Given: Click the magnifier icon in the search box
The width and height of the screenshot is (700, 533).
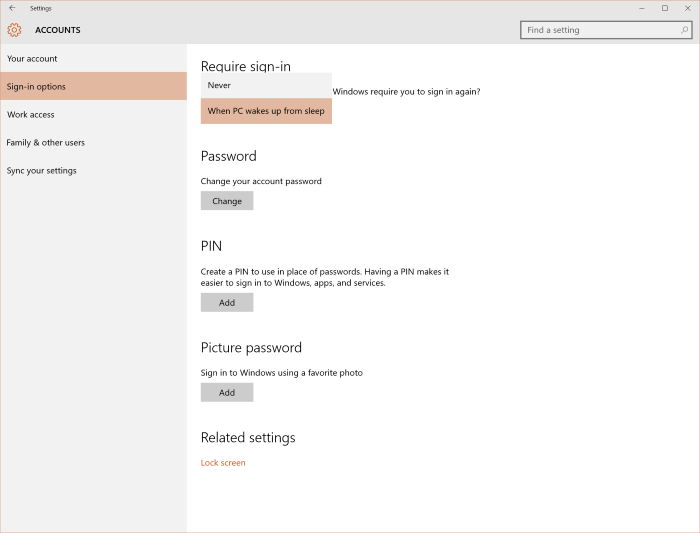Looking at the screenshot, I should [x=685, y=30].
